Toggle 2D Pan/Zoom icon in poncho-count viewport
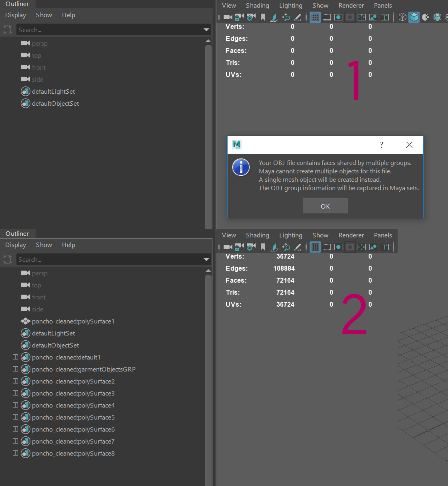 286,247
